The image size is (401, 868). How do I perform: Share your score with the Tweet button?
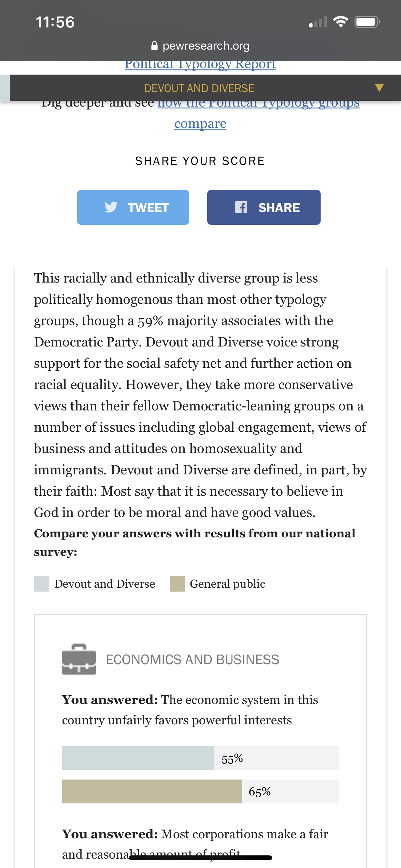[x=133, y=207]
